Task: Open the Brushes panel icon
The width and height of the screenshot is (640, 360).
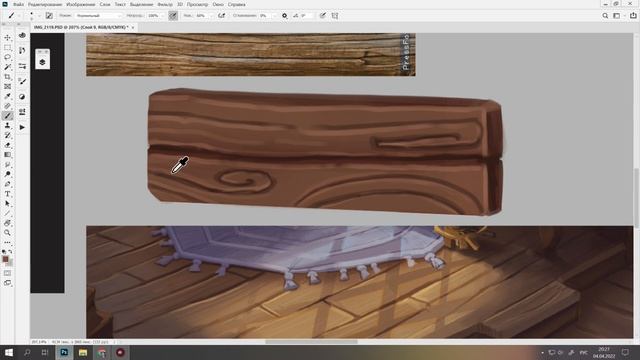Action: coord(22,82)
